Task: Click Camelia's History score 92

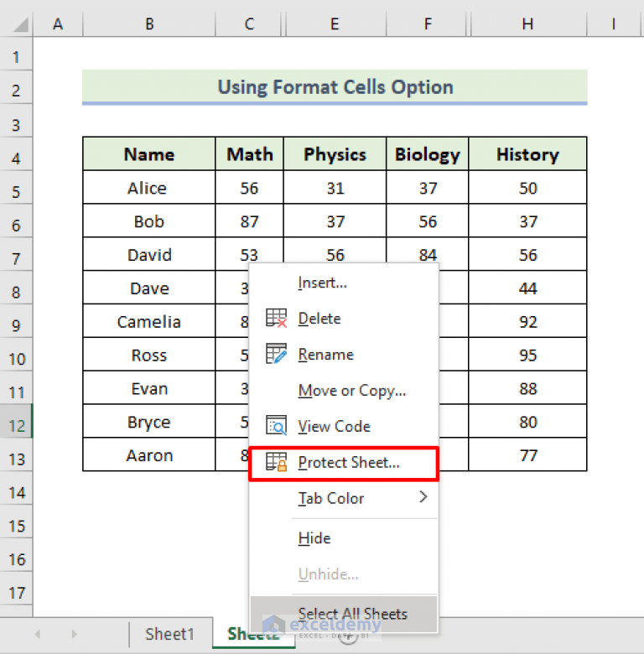Action: pyautogui.click(x=527, y=322)
